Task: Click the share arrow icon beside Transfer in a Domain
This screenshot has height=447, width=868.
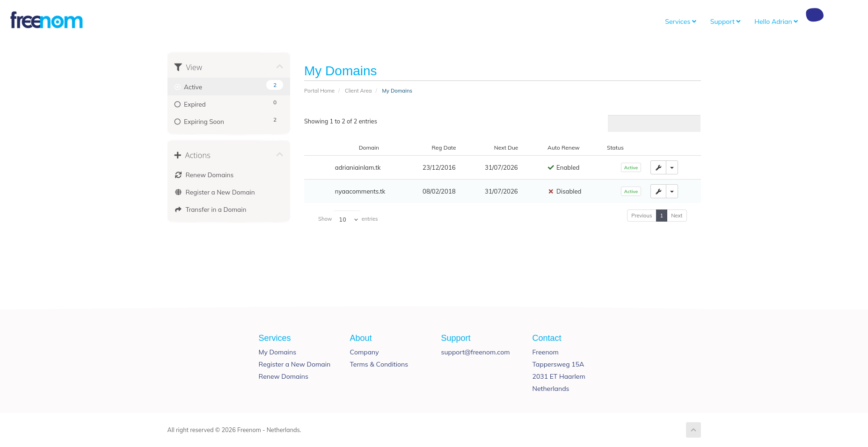Action: (178, 209)
